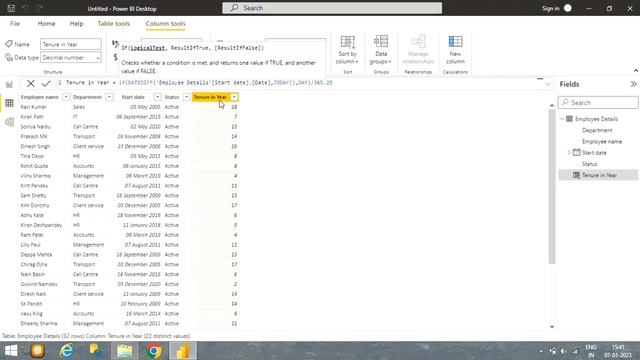Image resolution: width=640 pixels, height=360 pixels.
Task: Switch to the Home tab
Action: pyautogui.click(x=46, y=24)
